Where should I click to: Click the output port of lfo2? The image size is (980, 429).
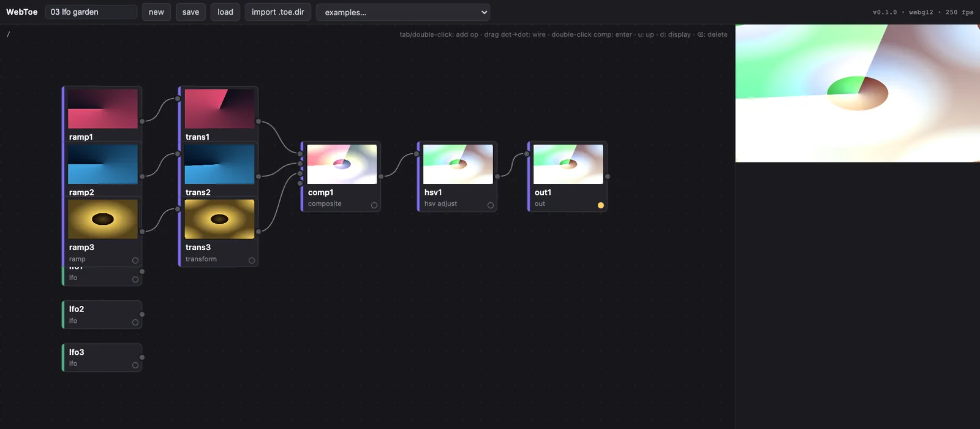coord(142,314)
